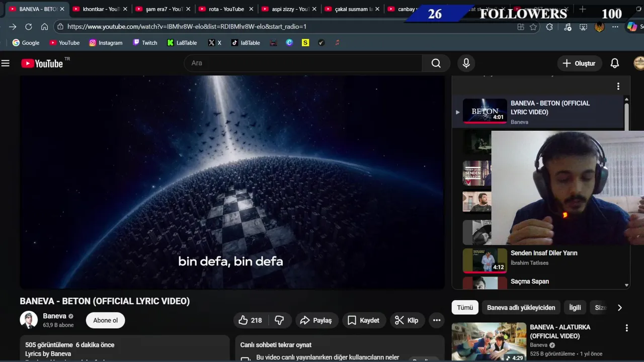Open the Kick LaBTable bookmark
Viewport: 644px width, 362px height.
click(x=182, y=43)
